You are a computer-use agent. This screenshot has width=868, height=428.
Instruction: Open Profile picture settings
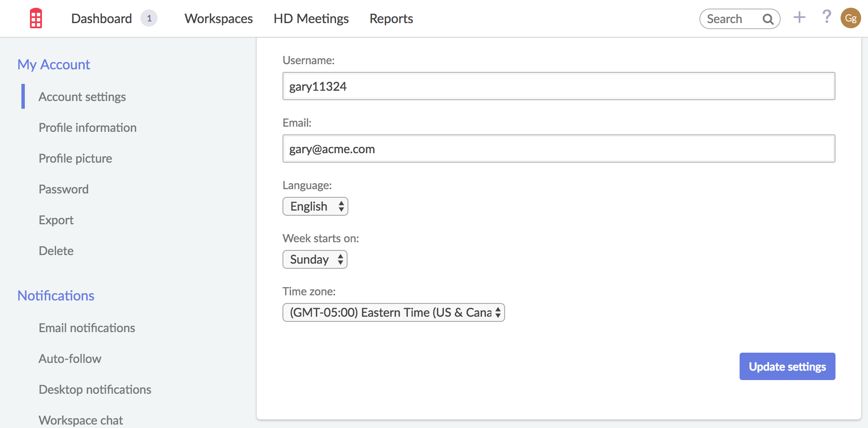(x=75, y=158)
